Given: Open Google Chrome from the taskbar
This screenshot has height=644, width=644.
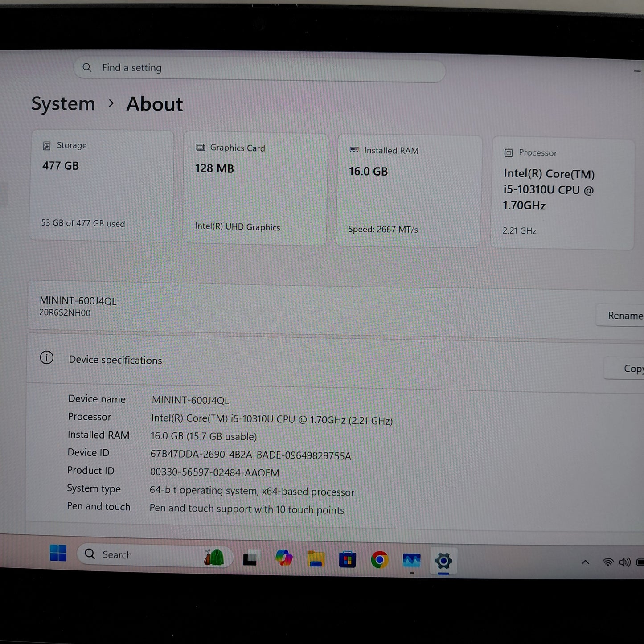Looking at the screenshot, I should pos(379,559).
